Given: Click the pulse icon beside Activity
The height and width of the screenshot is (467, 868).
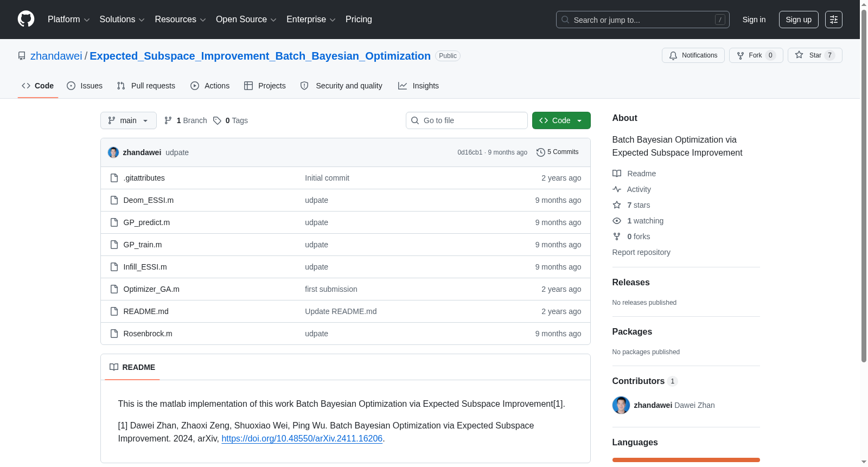Looking at the screenshot, I should (x=617, y=189).
